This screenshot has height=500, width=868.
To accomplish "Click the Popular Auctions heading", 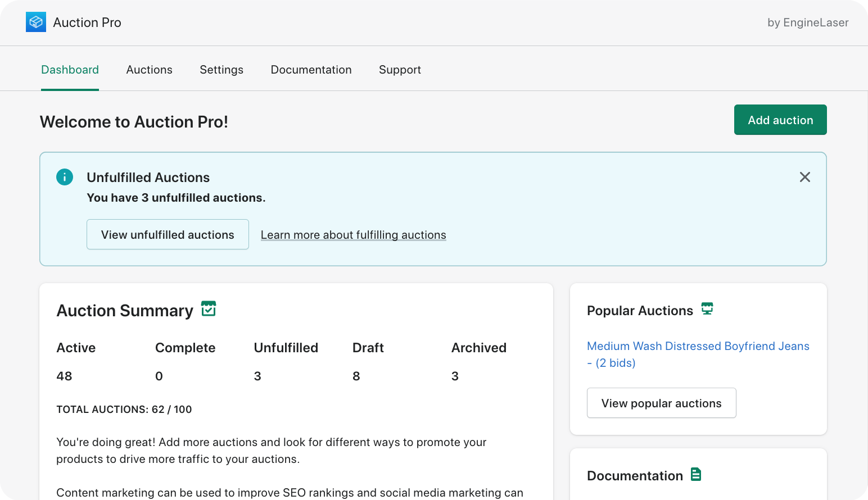I will pos(640,311).
